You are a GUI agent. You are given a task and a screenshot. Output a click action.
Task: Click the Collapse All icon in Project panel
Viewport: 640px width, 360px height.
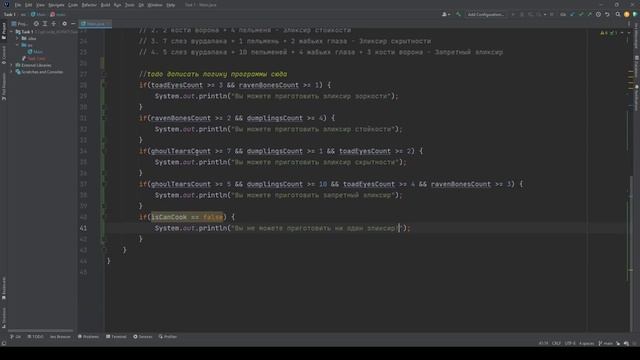click(53, 24)
